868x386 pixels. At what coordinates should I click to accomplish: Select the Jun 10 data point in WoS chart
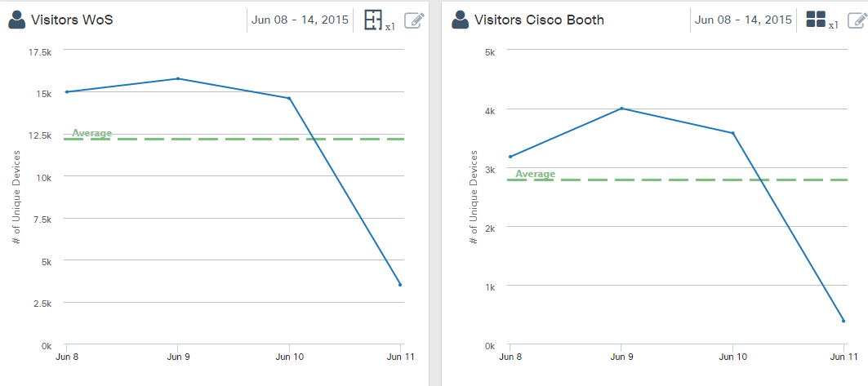(289, 98)
